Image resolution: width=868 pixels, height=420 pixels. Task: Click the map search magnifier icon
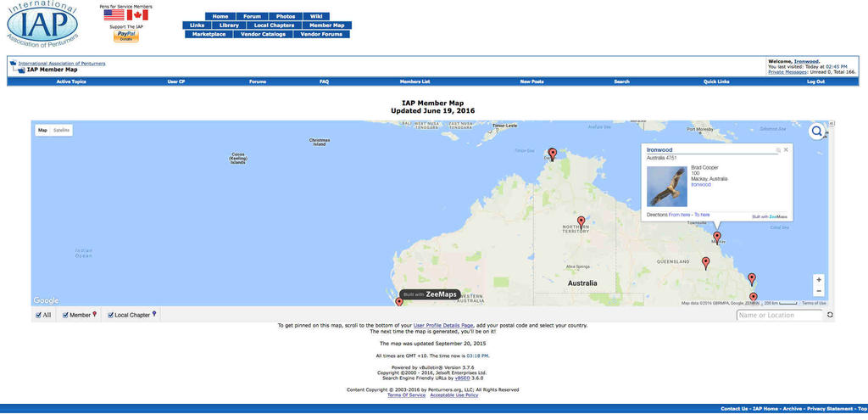pos(816,132)
